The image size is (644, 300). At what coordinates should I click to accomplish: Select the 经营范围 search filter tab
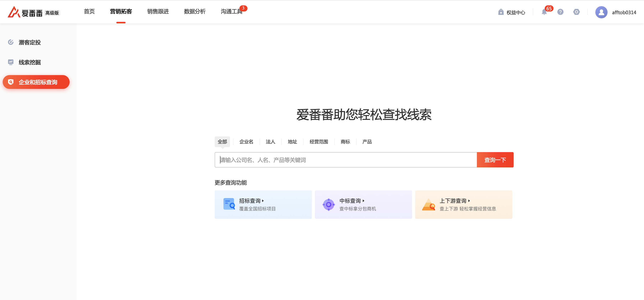319,142
